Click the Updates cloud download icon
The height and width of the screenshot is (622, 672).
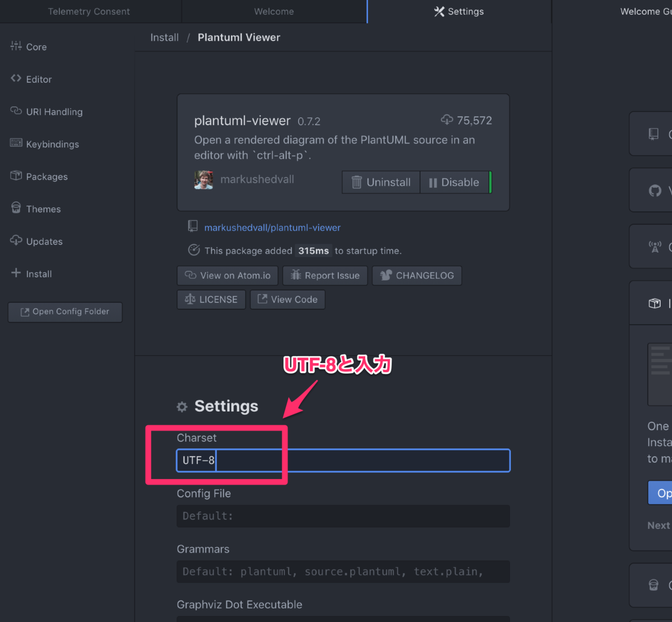(16, 240)
